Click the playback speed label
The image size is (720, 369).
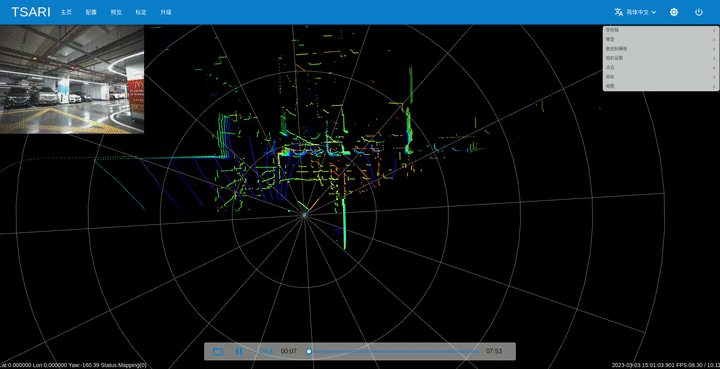click(x=264, y=352)
